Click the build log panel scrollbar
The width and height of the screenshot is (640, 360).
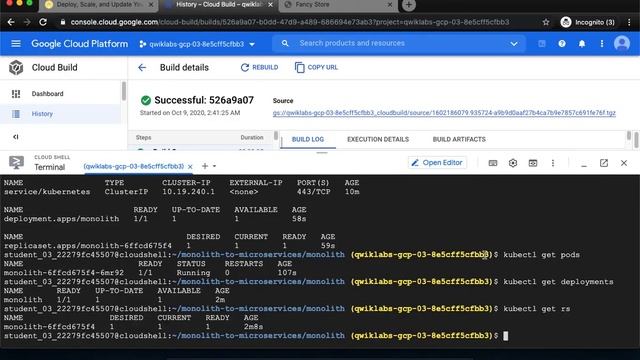click(629, 136)
